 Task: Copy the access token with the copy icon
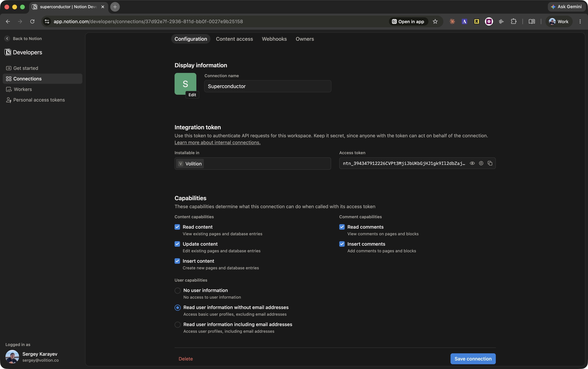pos(490,163)
